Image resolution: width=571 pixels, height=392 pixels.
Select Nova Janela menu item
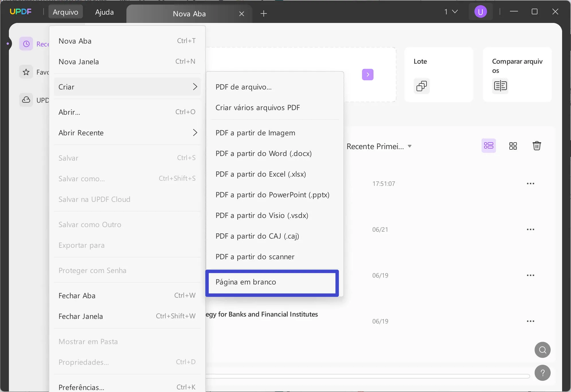pos(127,62)
